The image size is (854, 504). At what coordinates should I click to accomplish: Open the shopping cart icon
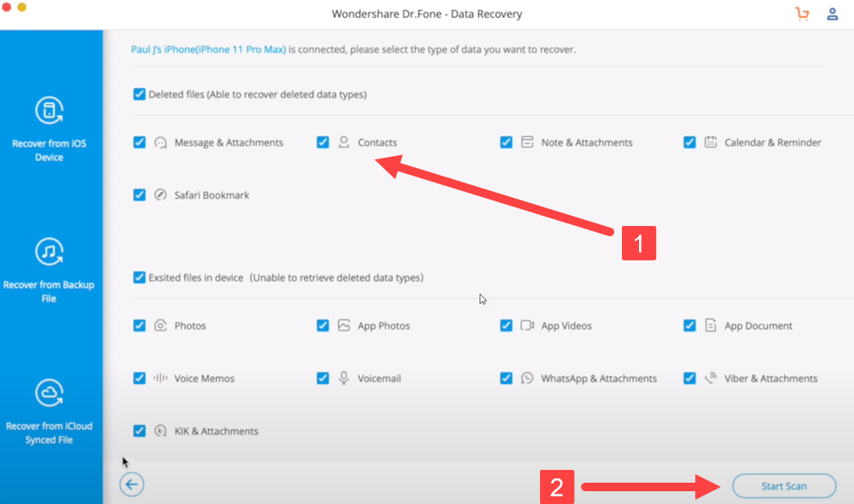[802, 14]
